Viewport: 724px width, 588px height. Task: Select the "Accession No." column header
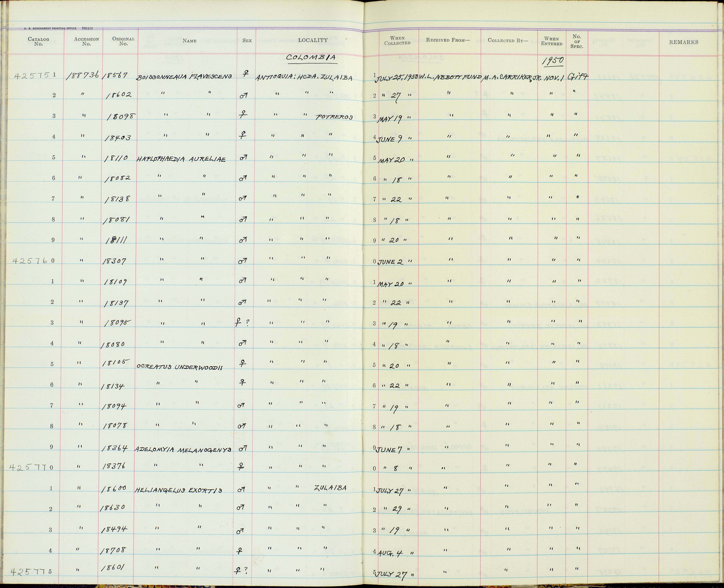click(x=86, y=41)
